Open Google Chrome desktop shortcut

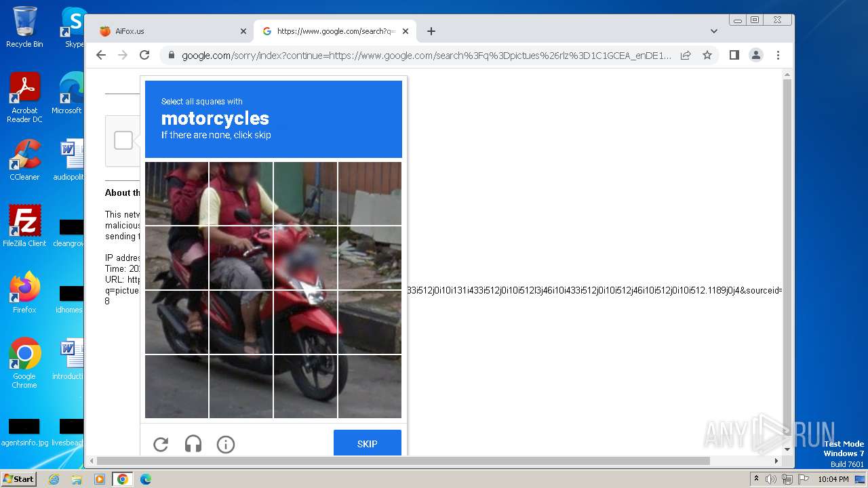[x=24, y=363]
